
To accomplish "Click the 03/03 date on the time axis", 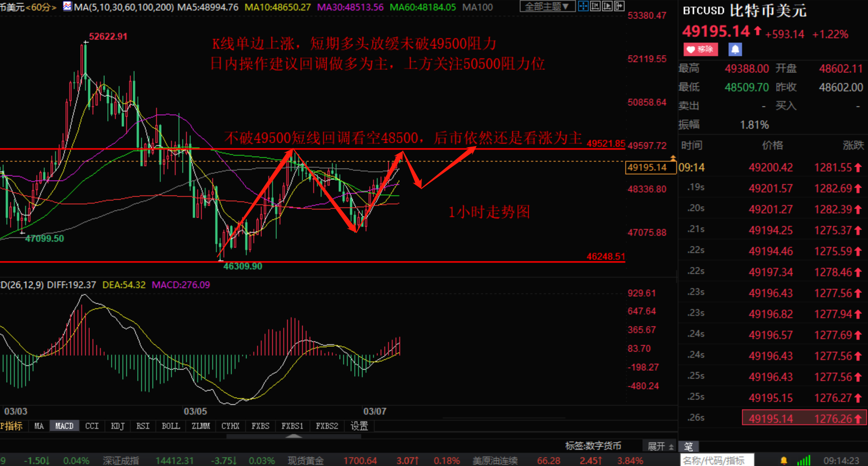I will [x=15, y=412].
